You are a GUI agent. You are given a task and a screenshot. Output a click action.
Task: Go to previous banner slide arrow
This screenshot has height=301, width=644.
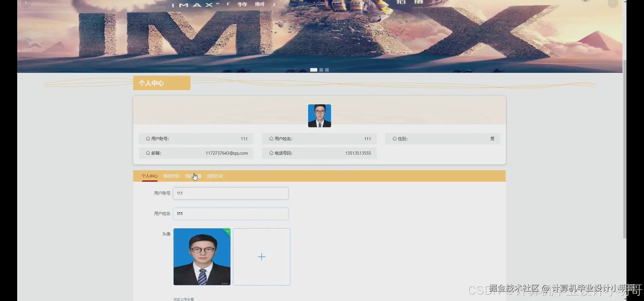[x=26, y=3]
